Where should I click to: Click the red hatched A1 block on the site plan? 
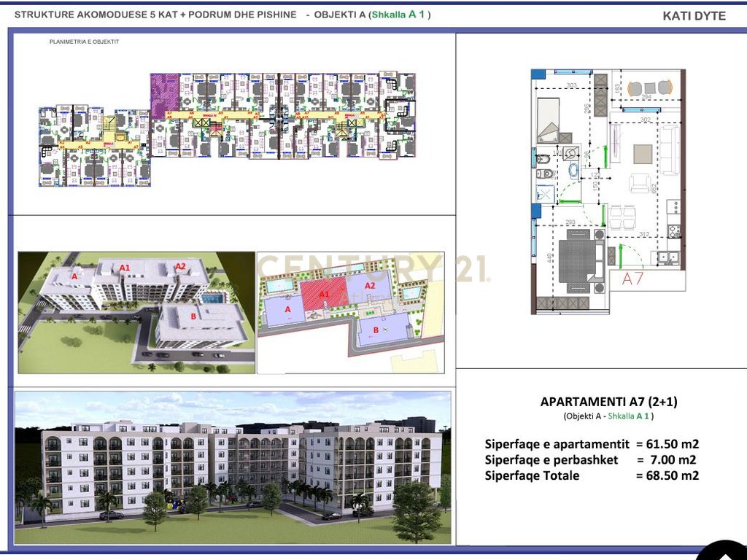324,295
